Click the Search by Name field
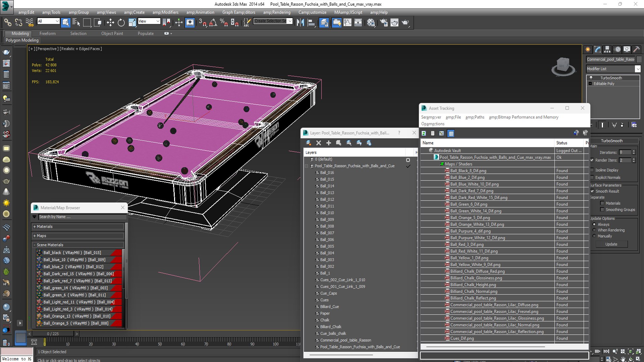This screenshot has width=644, height=362. 82,217
